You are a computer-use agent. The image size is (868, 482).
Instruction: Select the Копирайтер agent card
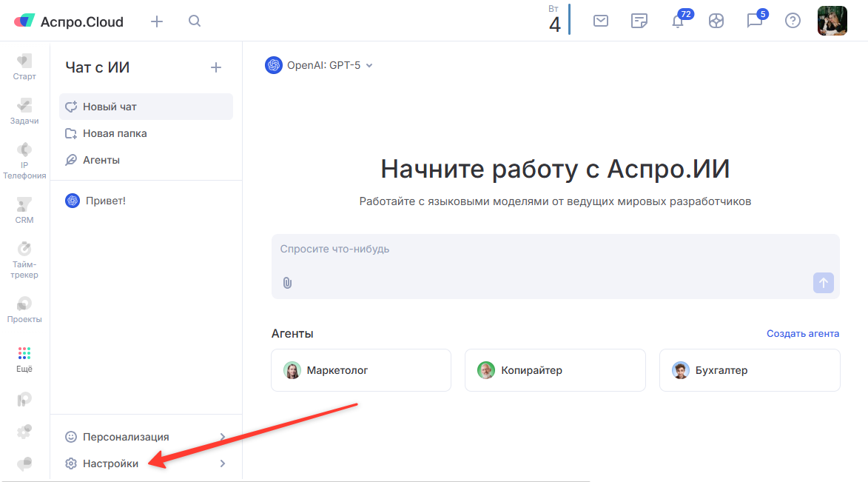(555, 370)
